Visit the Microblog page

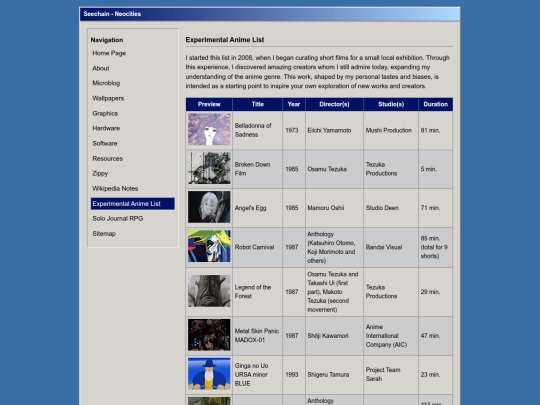click(x=106, y=83)
